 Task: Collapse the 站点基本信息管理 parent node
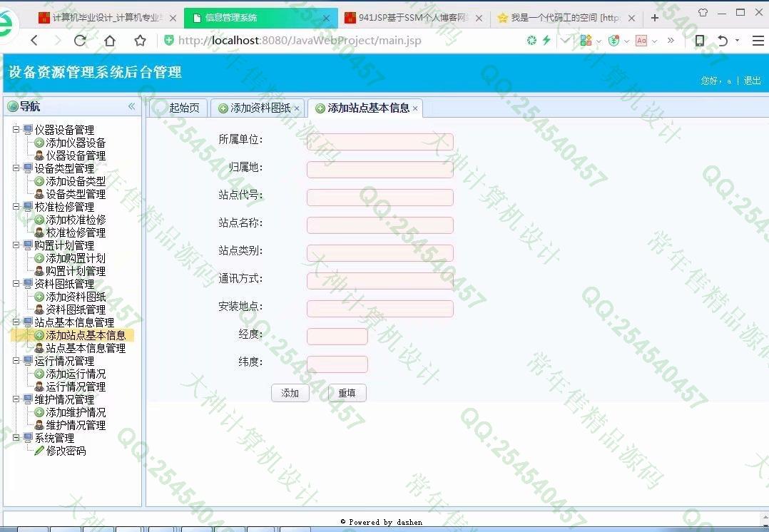tap(16, 322)
